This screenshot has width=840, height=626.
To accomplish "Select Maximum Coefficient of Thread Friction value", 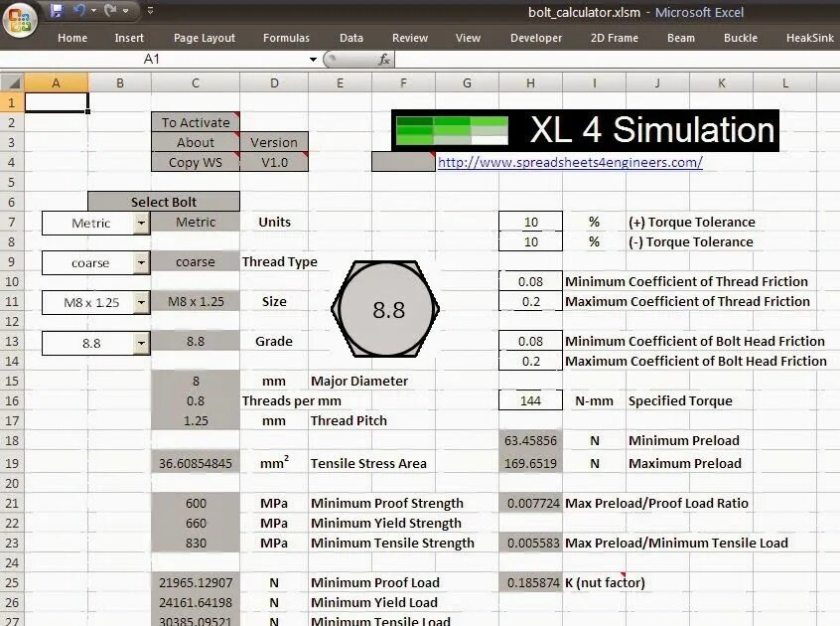I will tap(530, 301).
